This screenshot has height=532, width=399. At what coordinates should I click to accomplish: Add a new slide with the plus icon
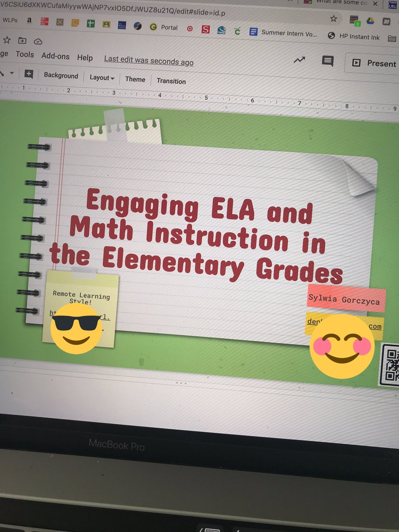tap(28, 74)
